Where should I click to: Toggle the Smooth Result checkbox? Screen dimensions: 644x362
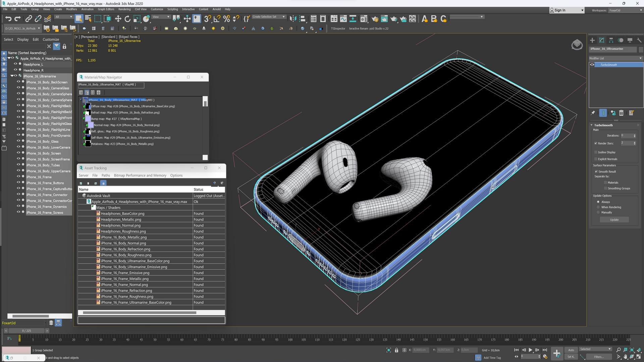coord(596,172)
